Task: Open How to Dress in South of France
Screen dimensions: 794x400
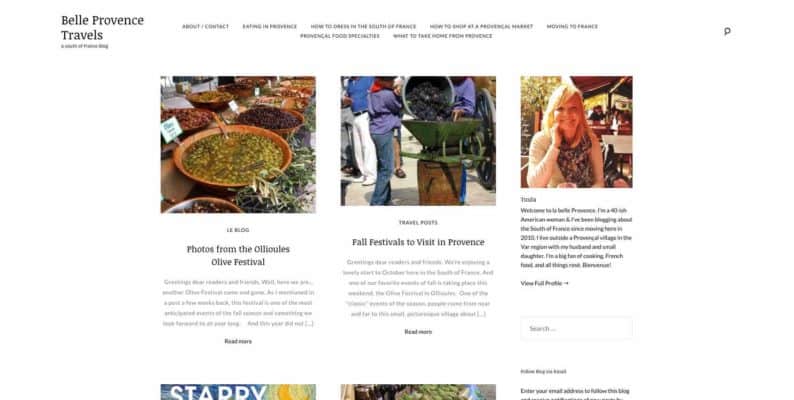Action: coord(363,26)
